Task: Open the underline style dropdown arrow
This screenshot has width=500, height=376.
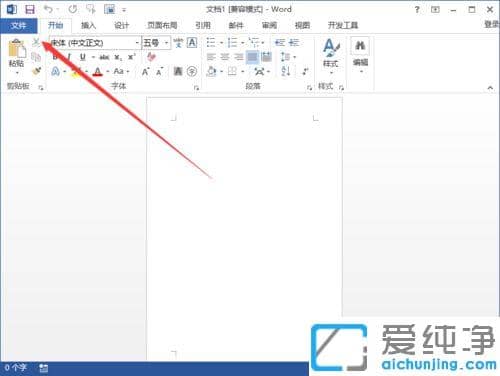Action: coord(93,57)
